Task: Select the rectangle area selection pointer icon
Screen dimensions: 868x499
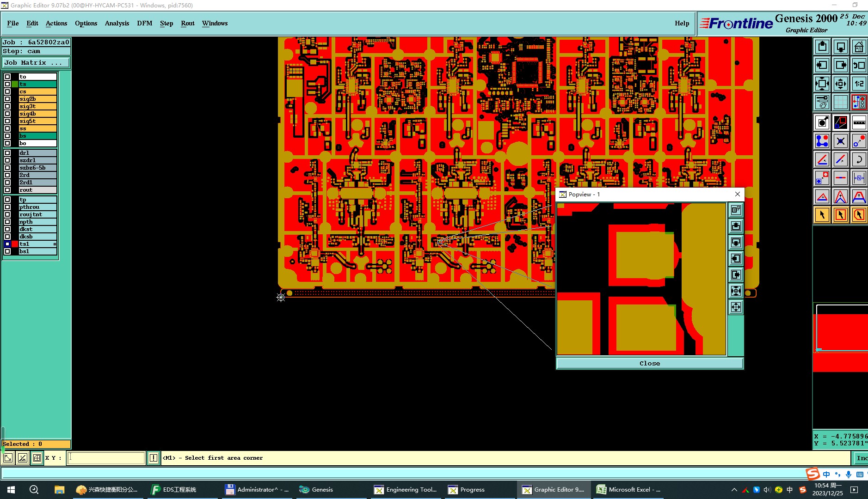Action: click(x=841, y=215)
